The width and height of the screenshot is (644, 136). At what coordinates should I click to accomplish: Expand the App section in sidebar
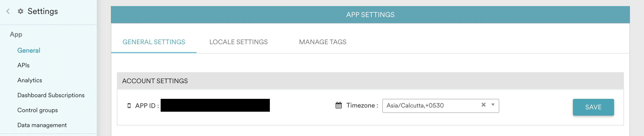(16, 34)
